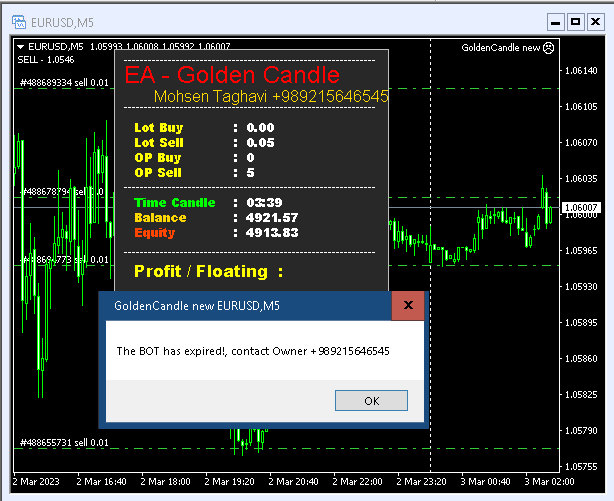Click the Time Candle value 03:39

(264, 203)
